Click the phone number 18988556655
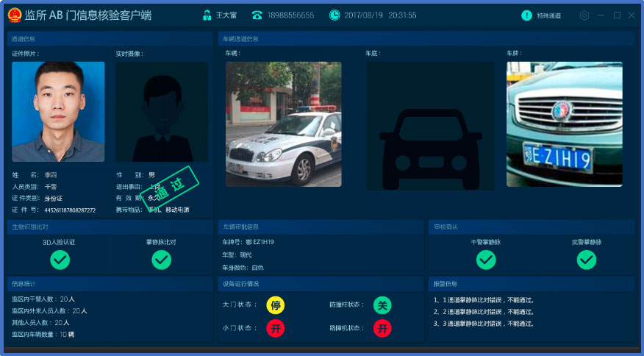The width and height of the screenshot is (644, 356). (290, 15)
